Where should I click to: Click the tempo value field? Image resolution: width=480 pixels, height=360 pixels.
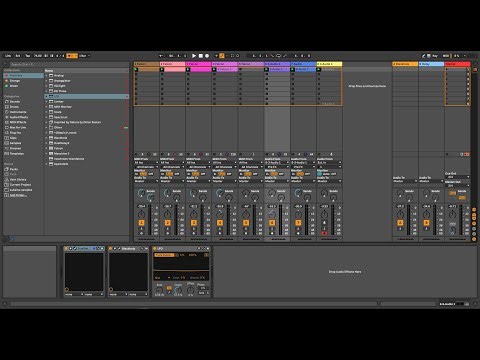(x=38, y=56)
